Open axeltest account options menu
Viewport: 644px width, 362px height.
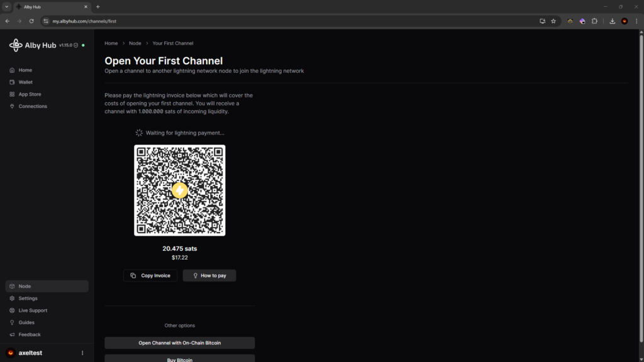tap(82, 353)
